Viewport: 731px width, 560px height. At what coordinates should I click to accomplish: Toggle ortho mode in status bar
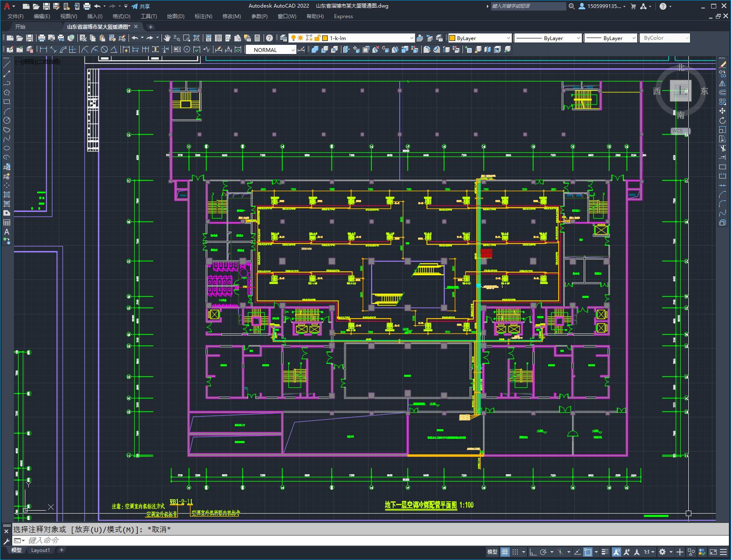coord(533,552)
